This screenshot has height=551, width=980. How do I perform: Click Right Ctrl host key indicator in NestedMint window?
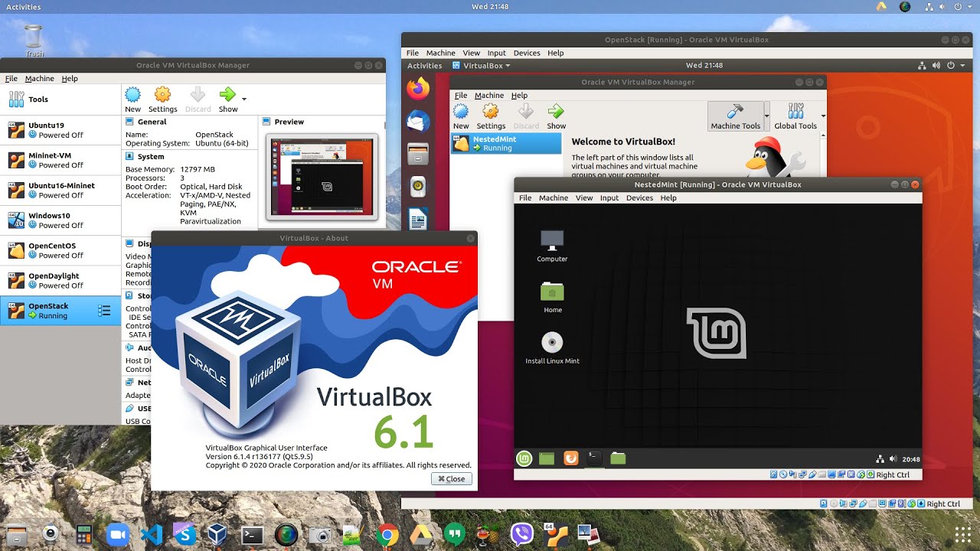point(893,474)
